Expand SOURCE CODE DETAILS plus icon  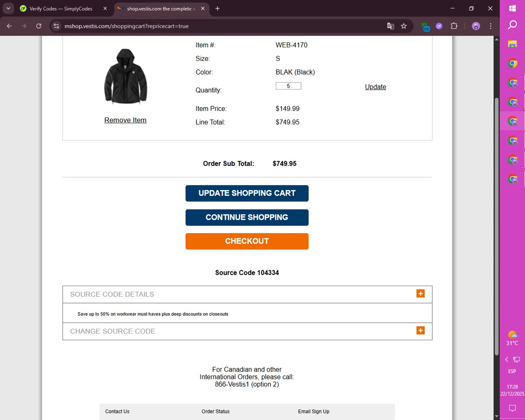click(x=420, y=294)
